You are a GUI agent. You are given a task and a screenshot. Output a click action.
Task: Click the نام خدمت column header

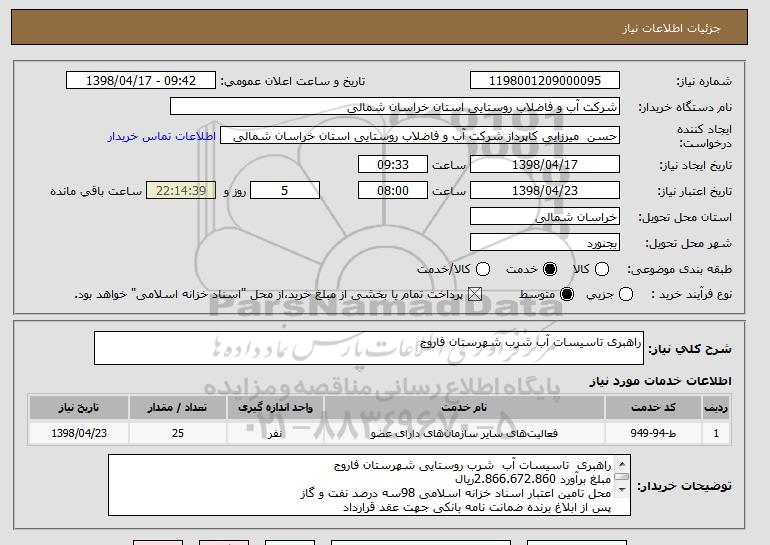464,408
